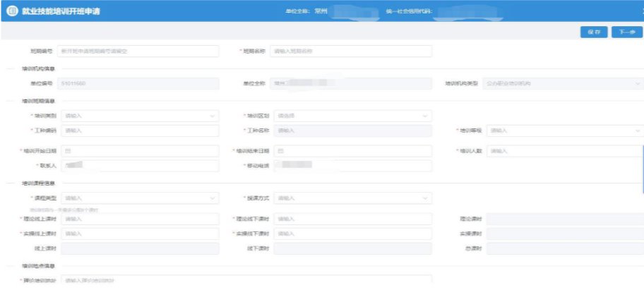Click the 理论培训地址 input field
This screenshot has width=644, height=290.
[138, 280]
